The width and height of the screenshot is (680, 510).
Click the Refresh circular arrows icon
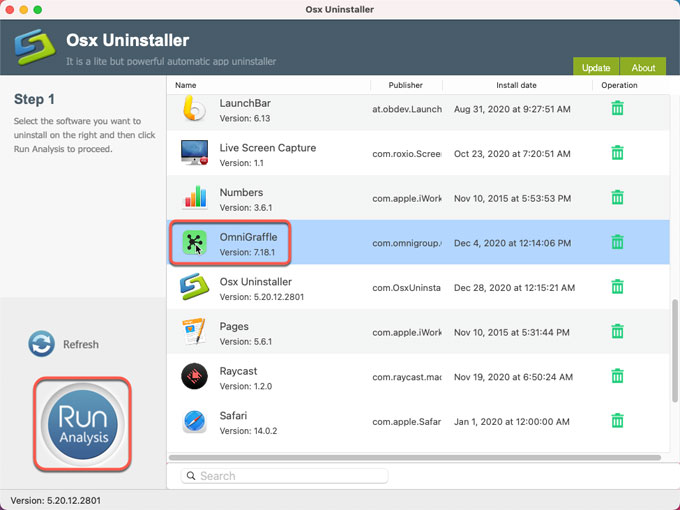tap(42, 344)
